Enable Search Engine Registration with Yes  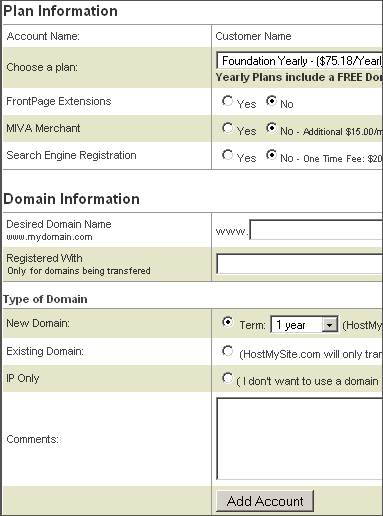point(227,155)
